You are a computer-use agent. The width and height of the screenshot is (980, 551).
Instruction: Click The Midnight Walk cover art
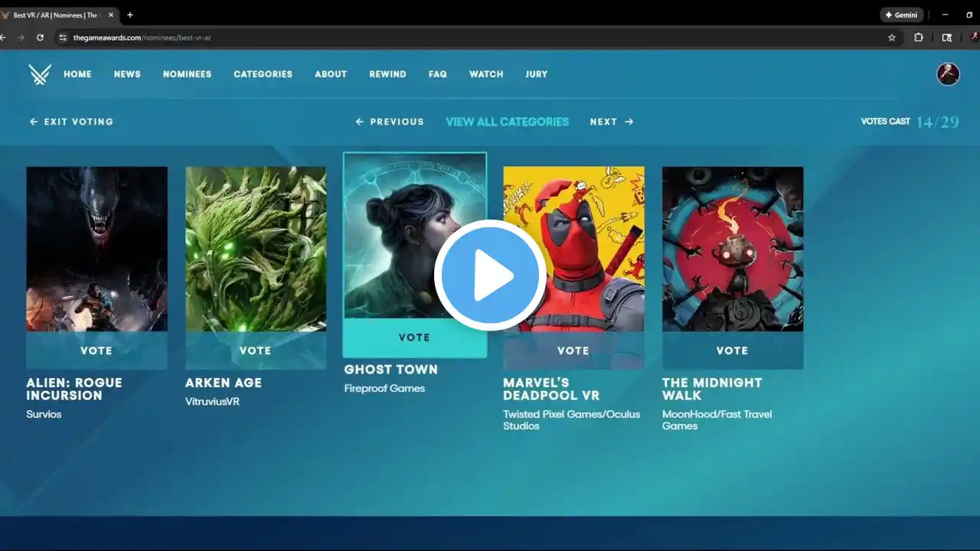(x=733, y=249)
